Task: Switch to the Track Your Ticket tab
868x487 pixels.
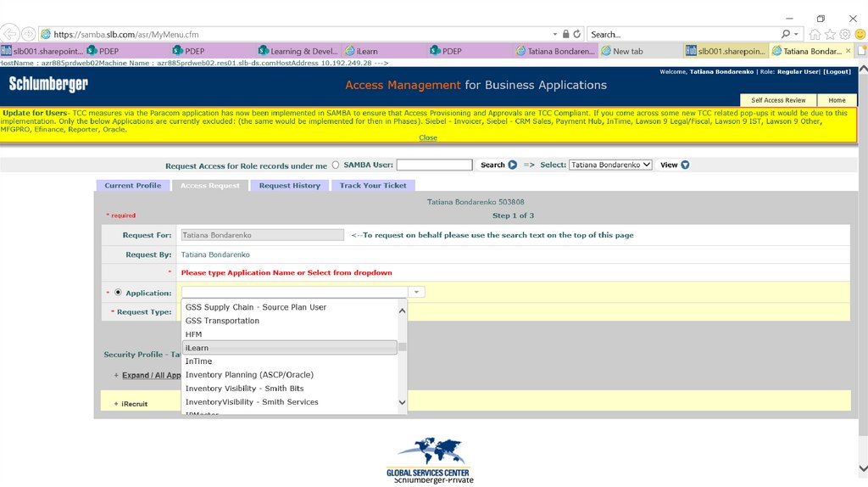Action: (x=373, y=186)
